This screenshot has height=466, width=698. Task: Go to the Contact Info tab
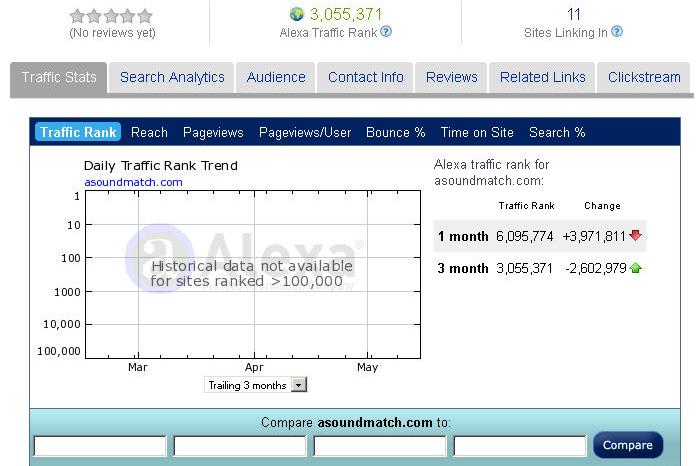coord(365,77)
